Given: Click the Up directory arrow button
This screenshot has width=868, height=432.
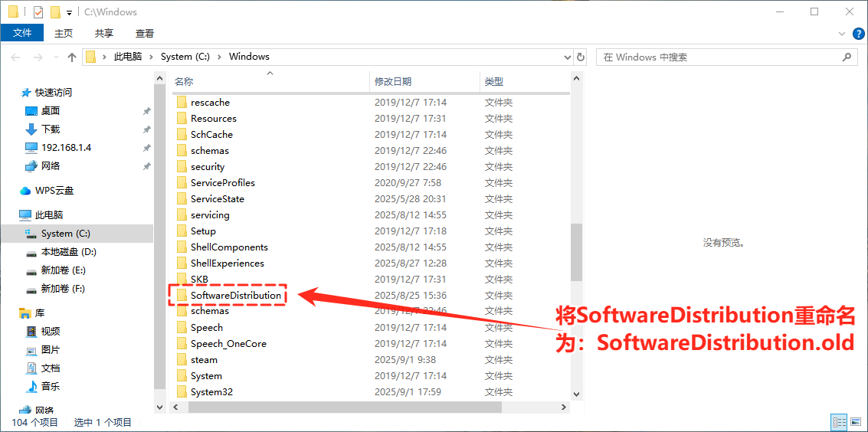Looking at the screenshot, I should point(72,57).
